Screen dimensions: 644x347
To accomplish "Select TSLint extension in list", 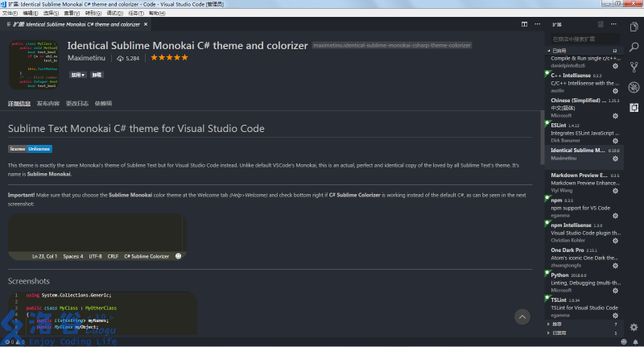I will click(x=584, y=308).
